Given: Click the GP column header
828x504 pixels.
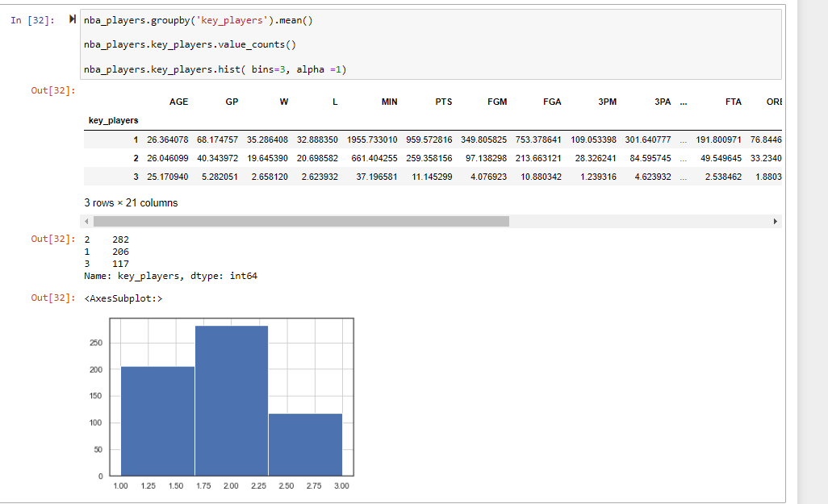Looking at the screenshot, I should coord(232,102).
